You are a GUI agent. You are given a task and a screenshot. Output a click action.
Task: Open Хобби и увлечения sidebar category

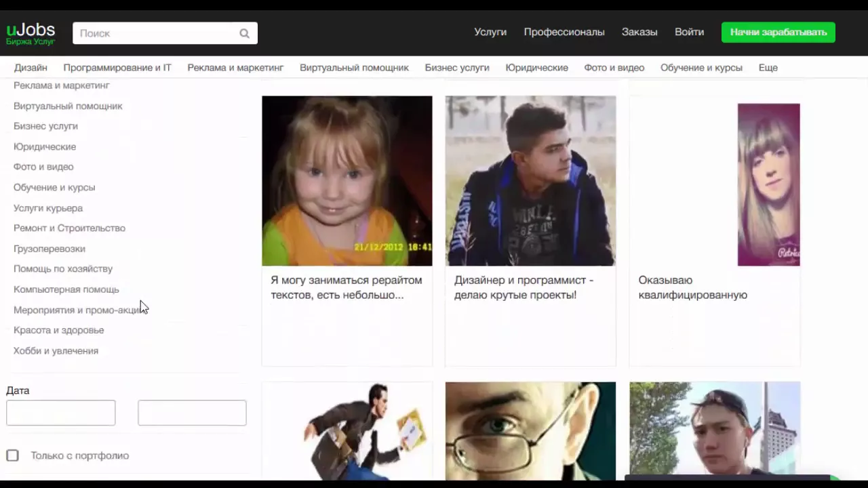coord(56,350)
